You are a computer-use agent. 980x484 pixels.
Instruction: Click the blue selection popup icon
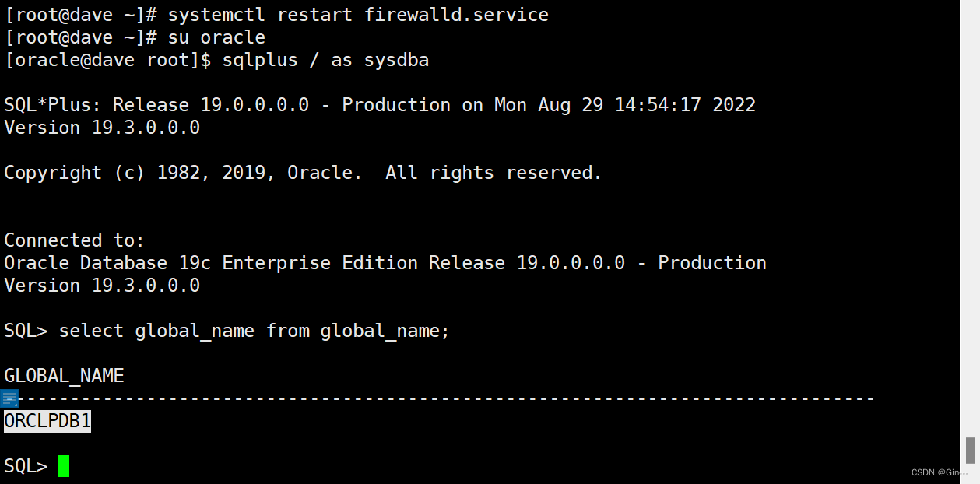click(x=9, y=399)
